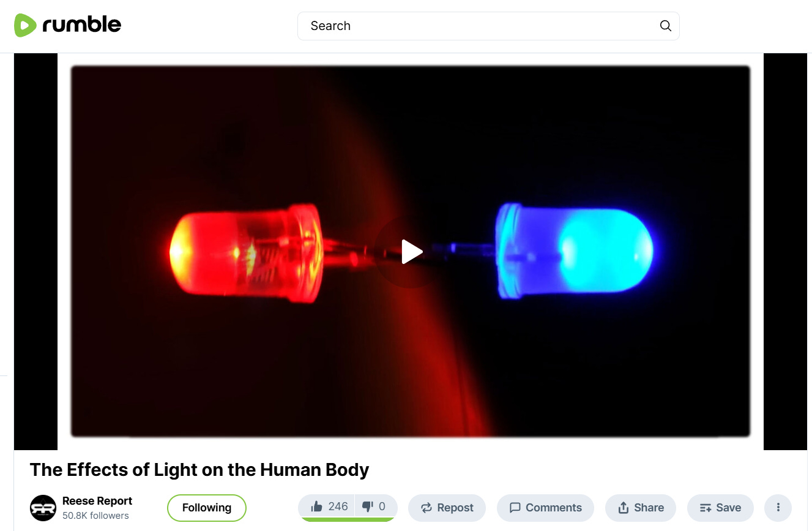
Task: Click the magnifying glass search icon
Action: pyautogui.click(x=665, y=26)
